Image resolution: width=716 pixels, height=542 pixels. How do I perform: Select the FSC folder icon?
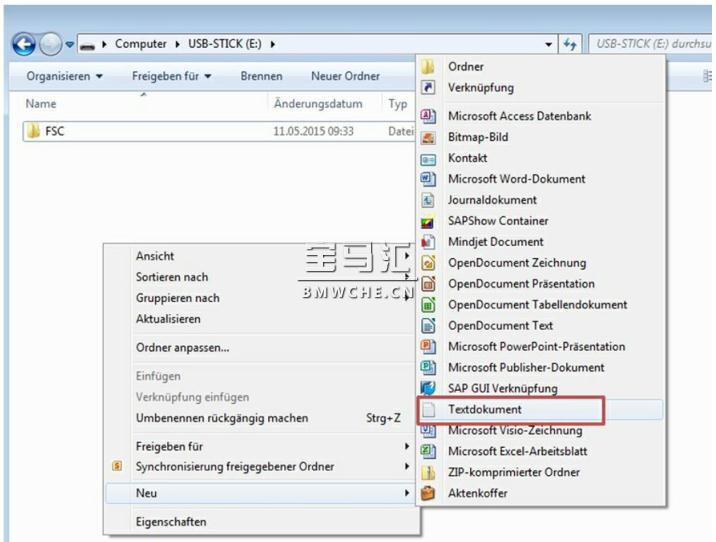33,131
